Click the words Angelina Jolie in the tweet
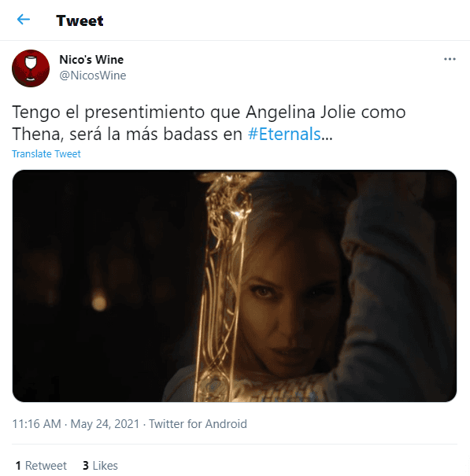The width and height of the screenshot is (470, 476). pyautogui.click(x=301, y=112)
